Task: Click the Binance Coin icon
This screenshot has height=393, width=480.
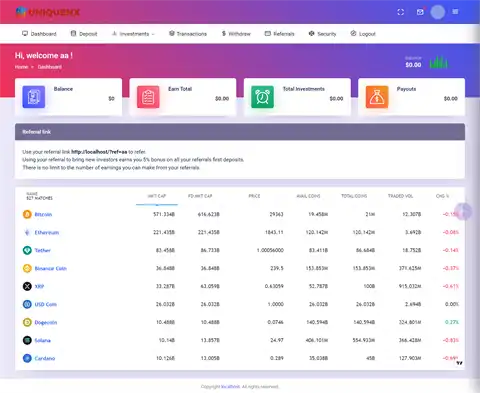Action: coord(27,268)
